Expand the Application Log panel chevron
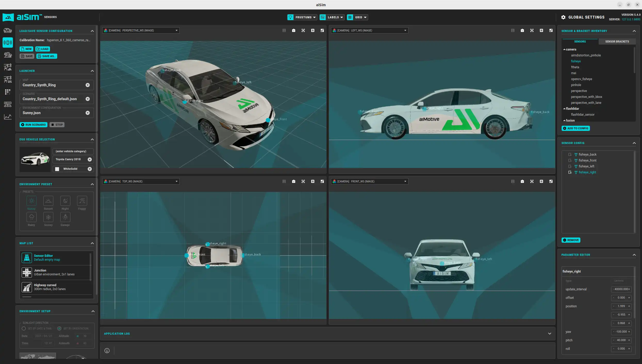This screenshot has height=364, width=642. tap(550, 334)
